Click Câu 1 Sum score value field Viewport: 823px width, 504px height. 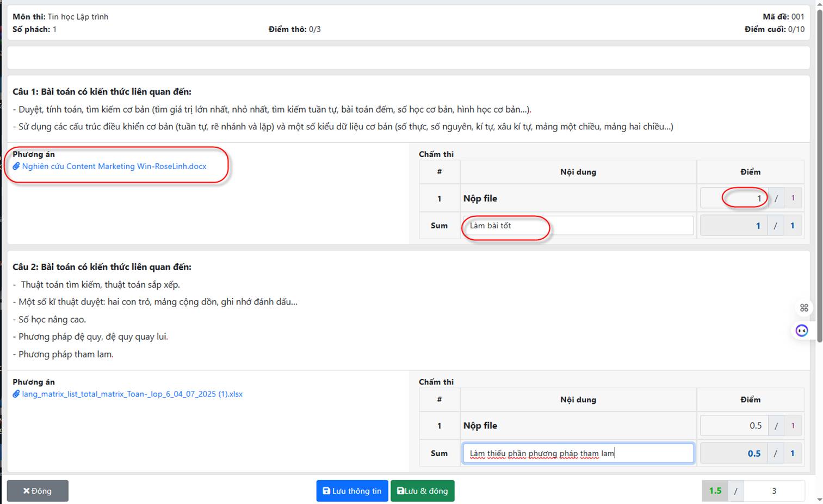pos(733,226)
